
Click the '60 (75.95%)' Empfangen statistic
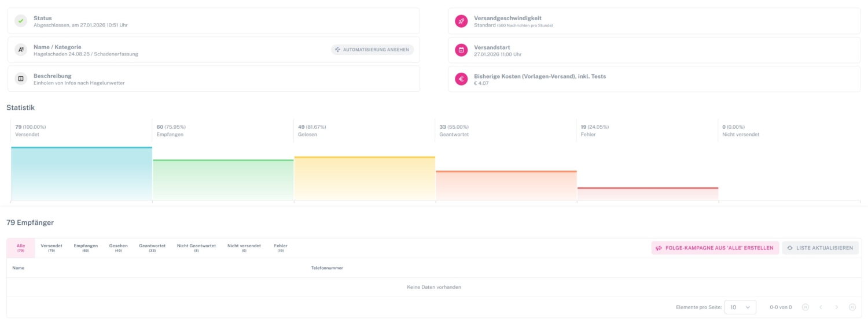coord(171,127)
